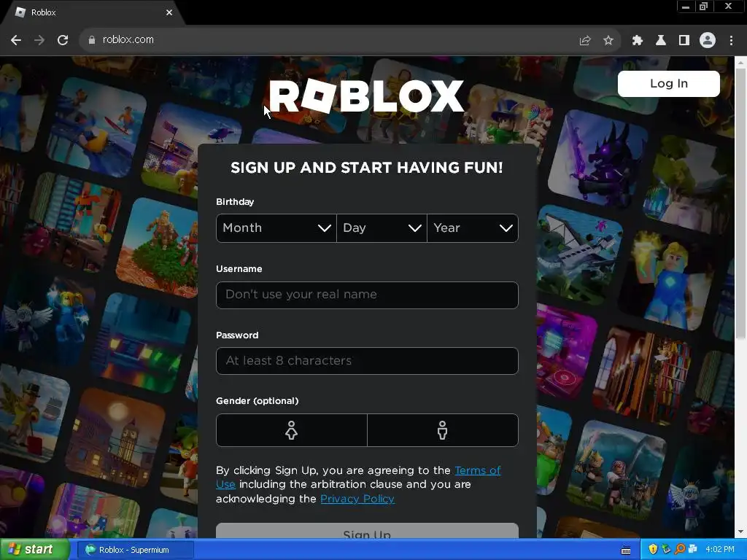Open the Terms of Use link
747x560 pixels.
coord(477,470)
